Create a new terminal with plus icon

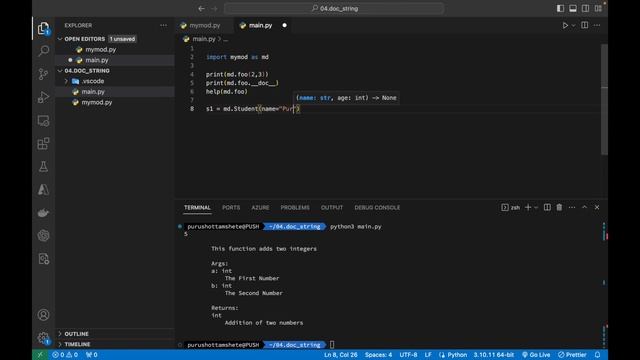click(x=528, y=207)
